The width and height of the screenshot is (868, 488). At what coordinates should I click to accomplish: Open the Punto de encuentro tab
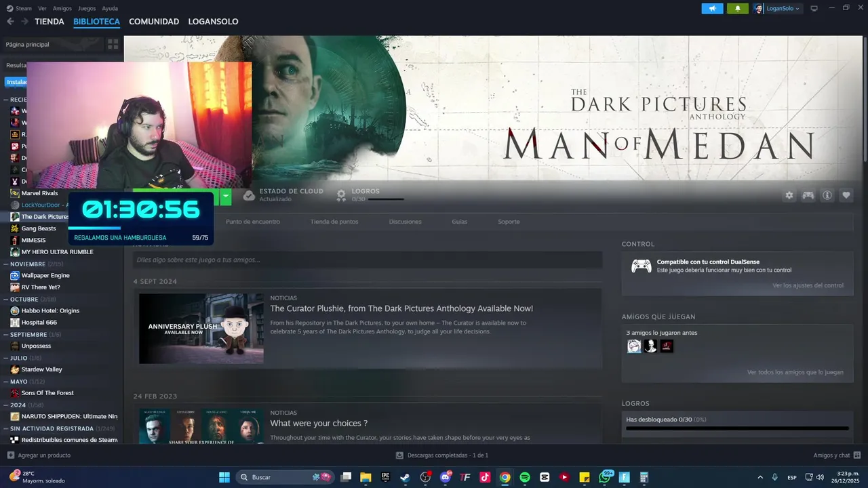click(x=253, y=222)
